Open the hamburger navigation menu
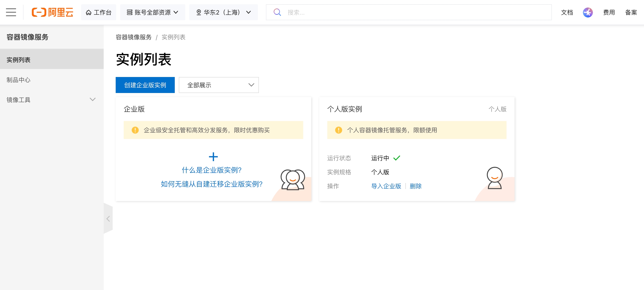Image resolution: width=644 pixels, height=290 pixels. point(11,12)
